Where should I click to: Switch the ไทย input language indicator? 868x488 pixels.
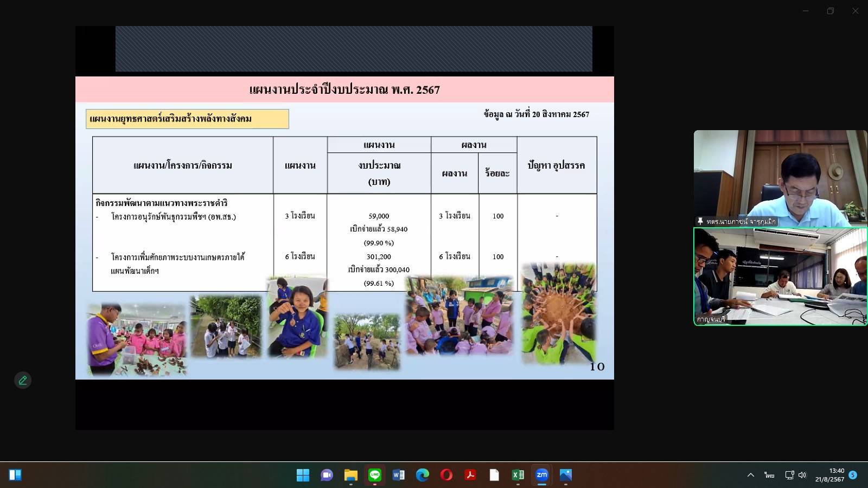[x=769, y=475]
